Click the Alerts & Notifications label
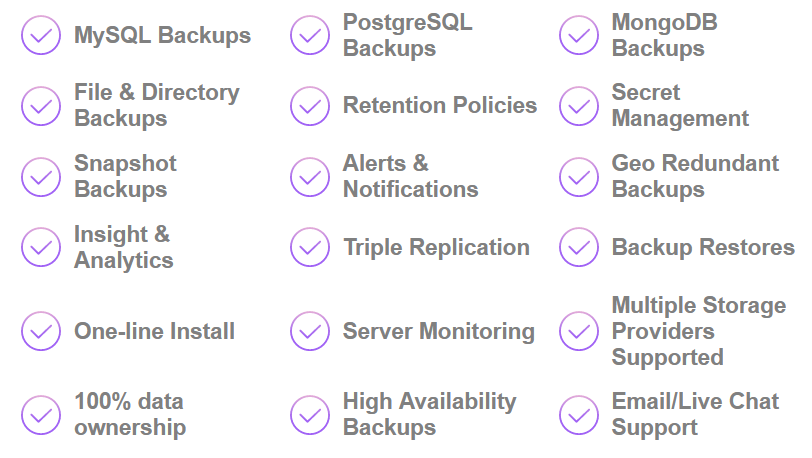This screenshot has width=812, height=458. [410, 176]
